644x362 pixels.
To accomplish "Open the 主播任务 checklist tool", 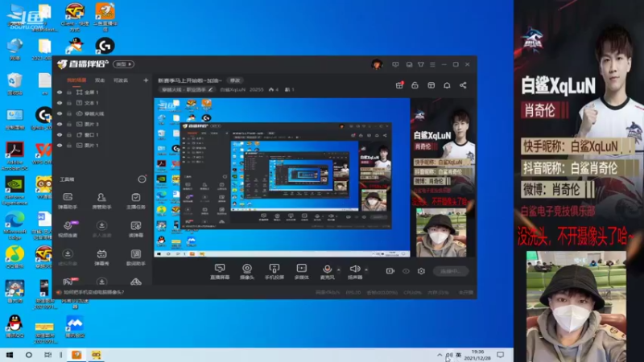I will coord(135,200).
